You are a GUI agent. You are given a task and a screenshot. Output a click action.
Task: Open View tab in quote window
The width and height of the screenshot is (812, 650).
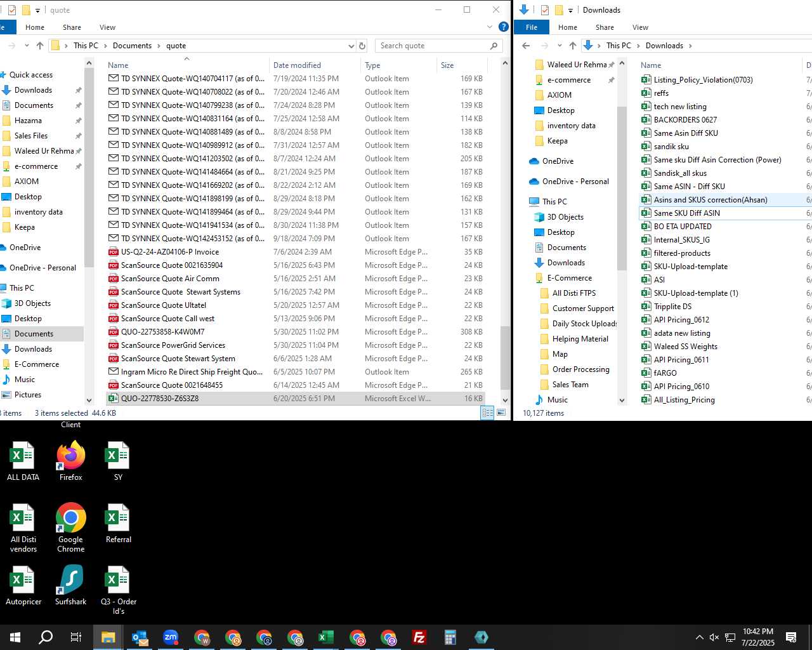pos(107,27)
